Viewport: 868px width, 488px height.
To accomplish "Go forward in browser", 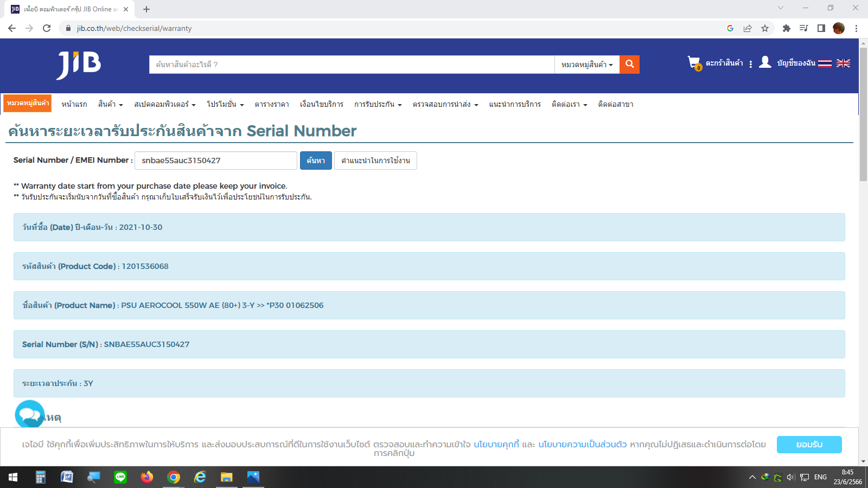I will [x=29, y=28].
